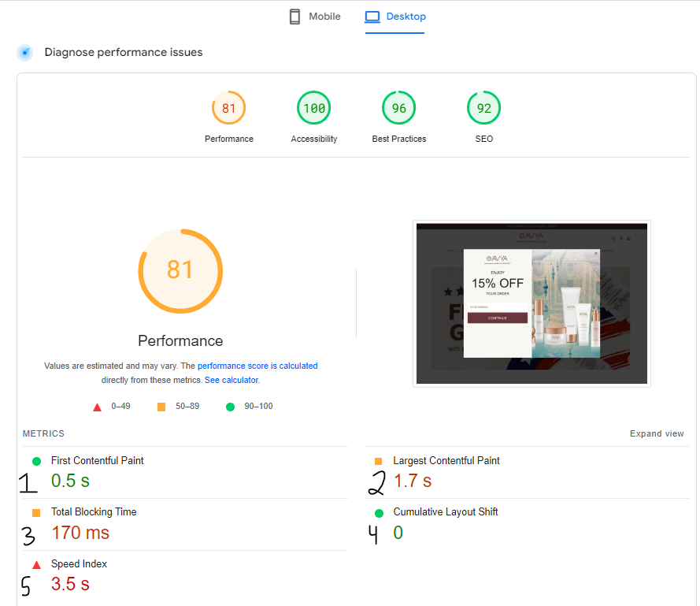Switch to the Mobile tab
The height and width of the screenshot is (606, 700).
click(x=315, y=17)
